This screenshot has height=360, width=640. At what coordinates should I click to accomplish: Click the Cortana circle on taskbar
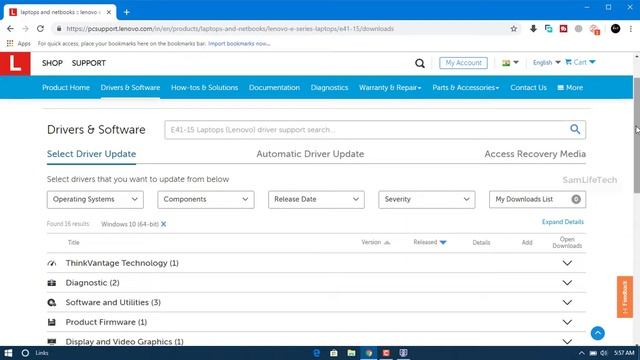coord(25,353)
